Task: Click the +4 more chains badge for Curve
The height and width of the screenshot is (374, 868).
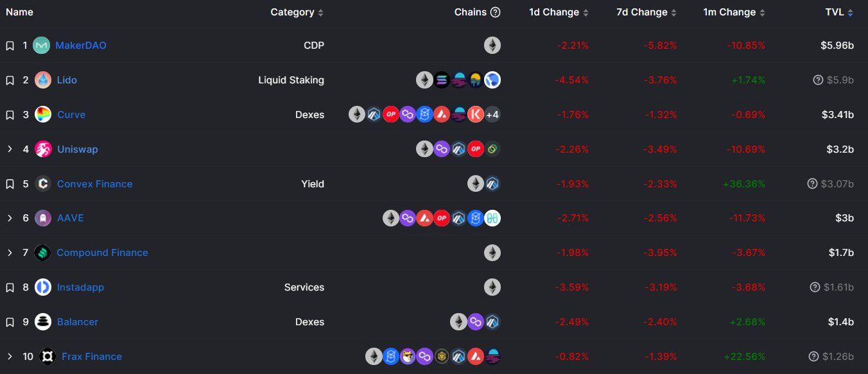Action: (492, 115)
